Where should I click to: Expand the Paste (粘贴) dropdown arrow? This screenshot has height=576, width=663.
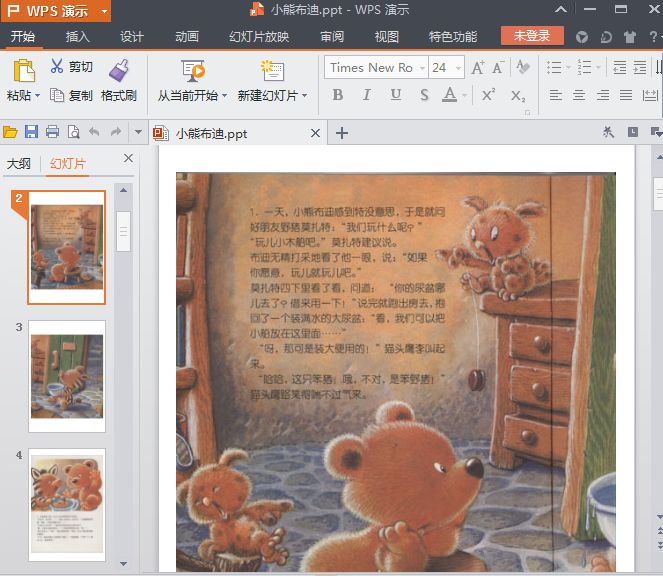coord(37,97)
